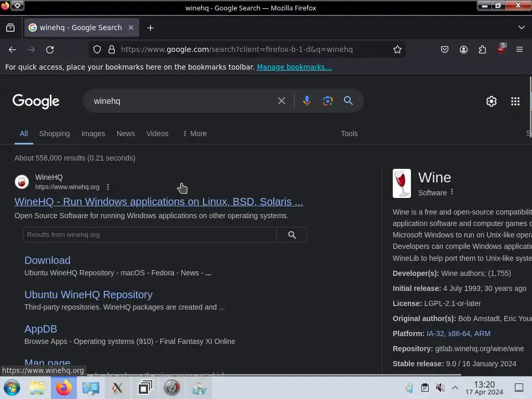This screenshot has width=532, height=399.
Task: Go back to the previous page
Action: point(12,49)
